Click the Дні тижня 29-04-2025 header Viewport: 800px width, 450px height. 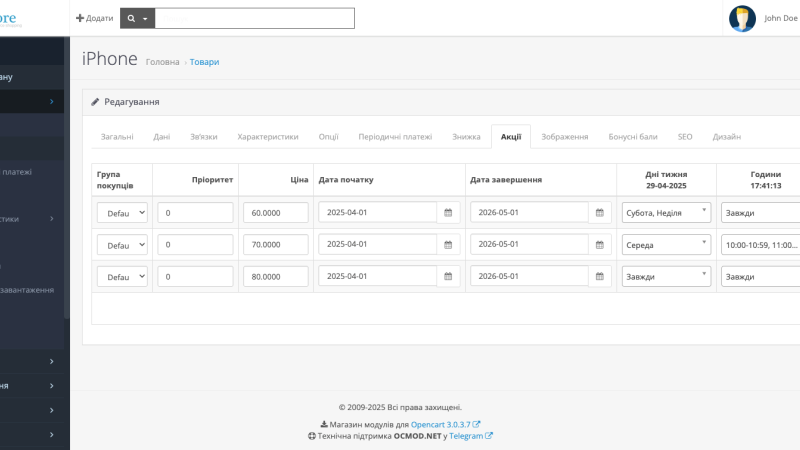[666, 180]
